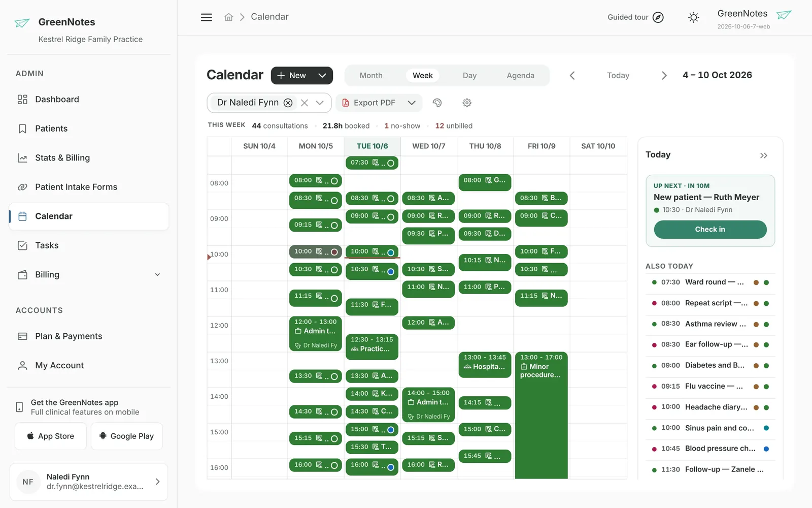This screenshot has height=508, width=812.
Task: Clear the practitioner filter field
Action: point(304,103)
